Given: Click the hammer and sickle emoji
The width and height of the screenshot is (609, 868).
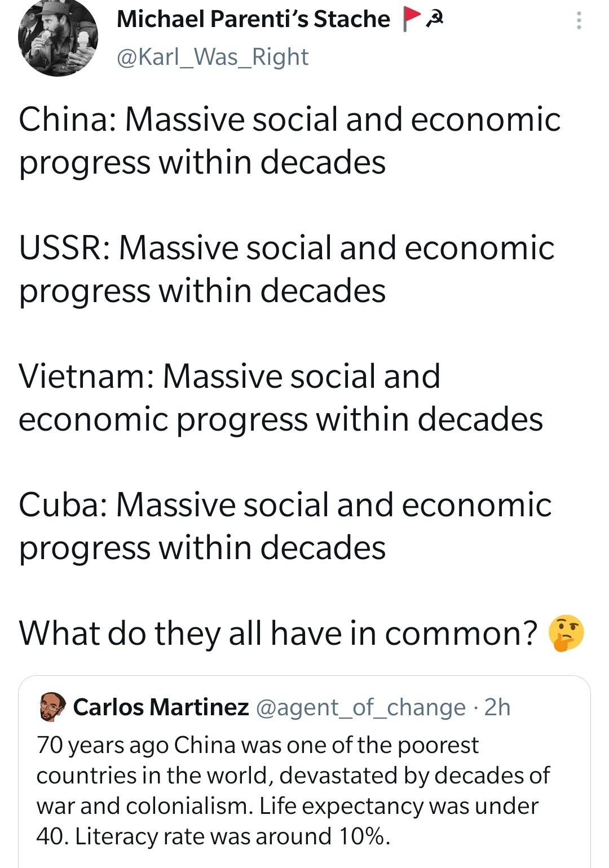Looking at the screenshot, I should (435, 19).
